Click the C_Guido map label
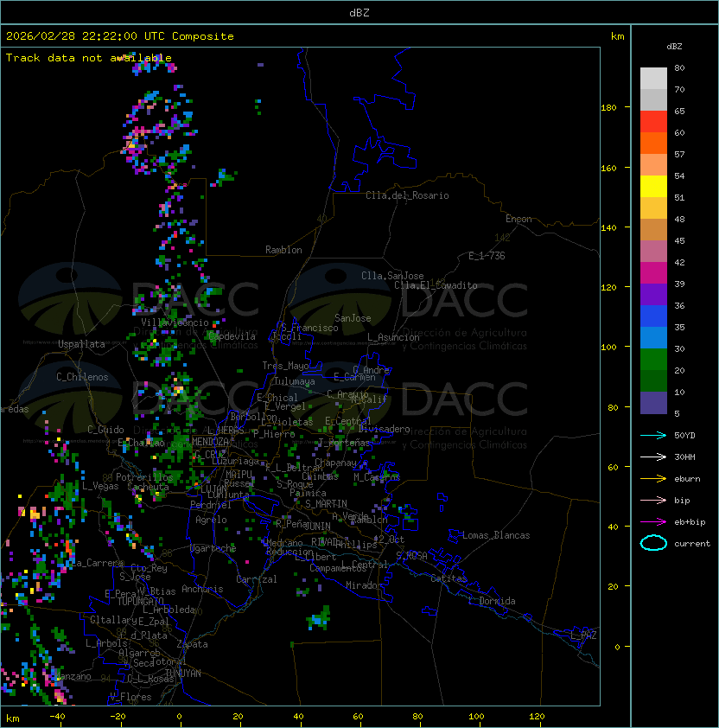 [x=105, y=430]
